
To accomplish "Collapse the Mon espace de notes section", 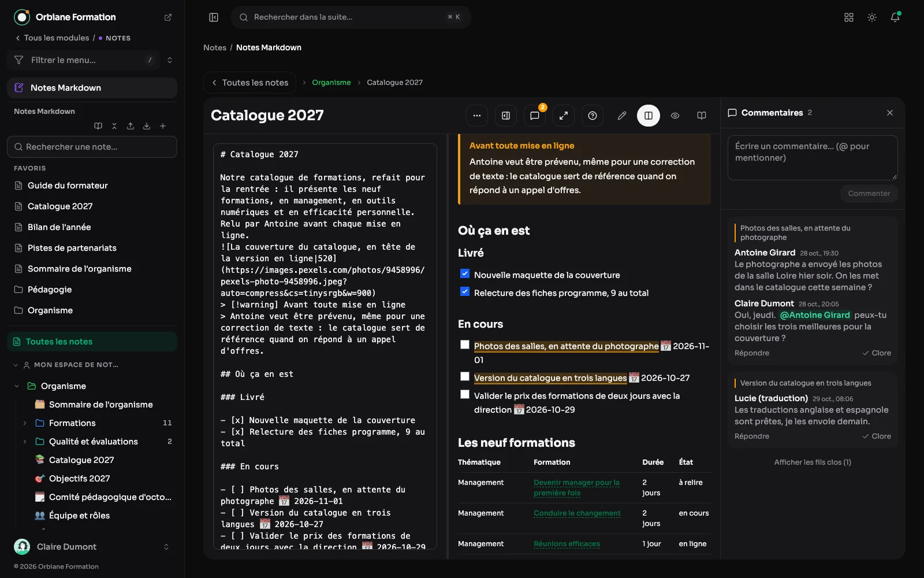I will coord(16,365).
